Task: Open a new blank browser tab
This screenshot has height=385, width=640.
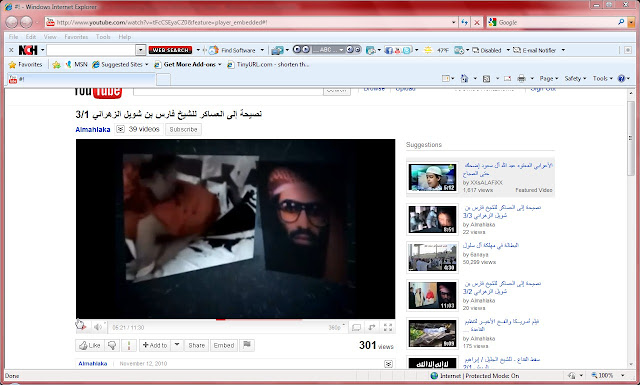Action: click(x=163, y=79)
